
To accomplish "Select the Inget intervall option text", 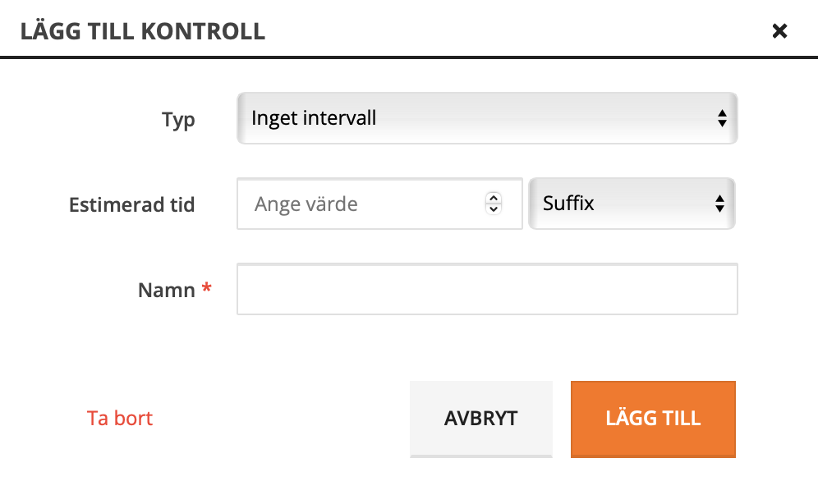I will (x=314, y=118).
